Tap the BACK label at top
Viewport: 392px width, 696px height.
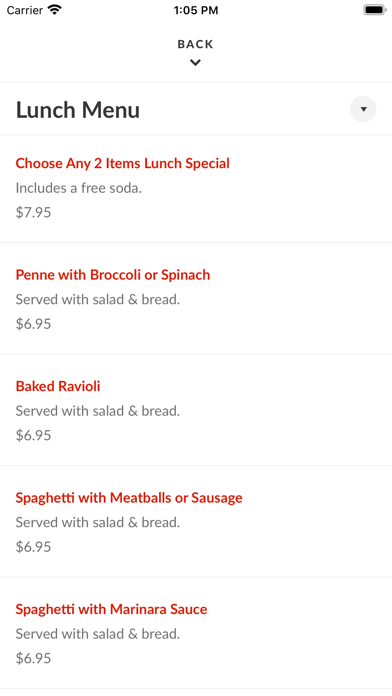(x=195, y=44)
